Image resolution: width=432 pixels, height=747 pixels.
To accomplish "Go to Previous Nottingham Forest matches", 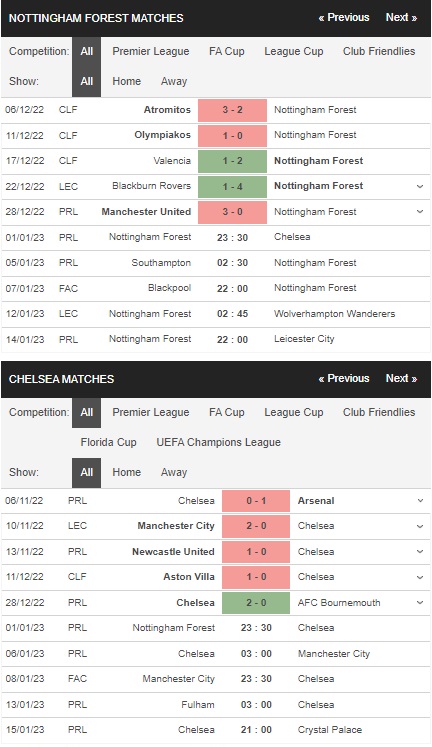I will [x=344, y=18].
